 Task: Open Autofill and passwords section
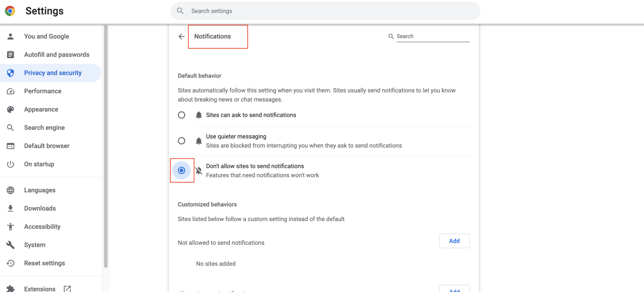(57, 55)
